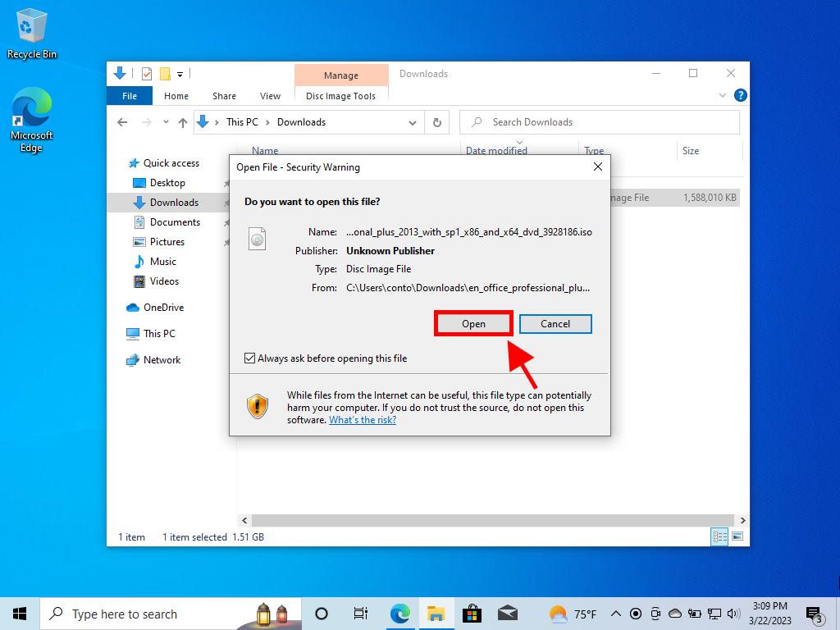Click Downloads in address breadcrumb

[301, 122]
